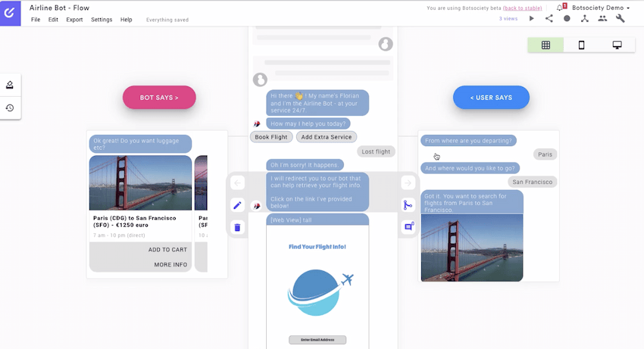Expand the Botsociety Demo account dropdown
The image size is (644, 349).
601,8
